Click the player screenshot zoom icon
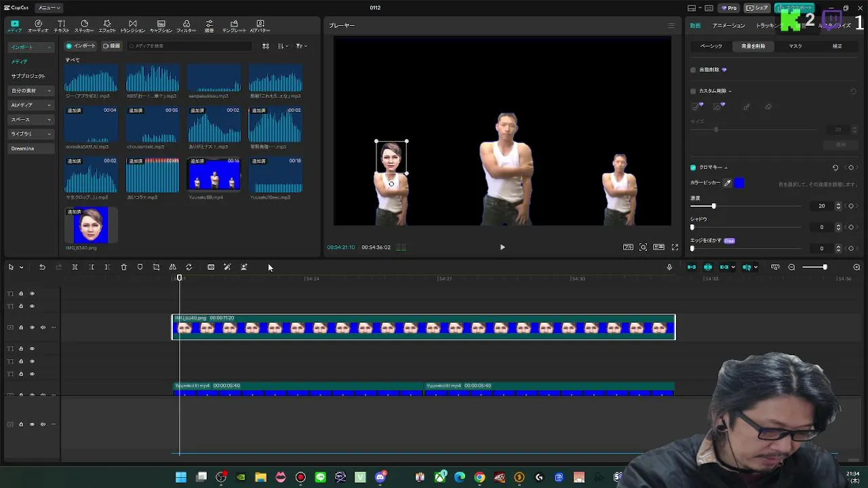The width and height of the screenshot is (868, 488). pyautogui.click(x=643, y=247)
